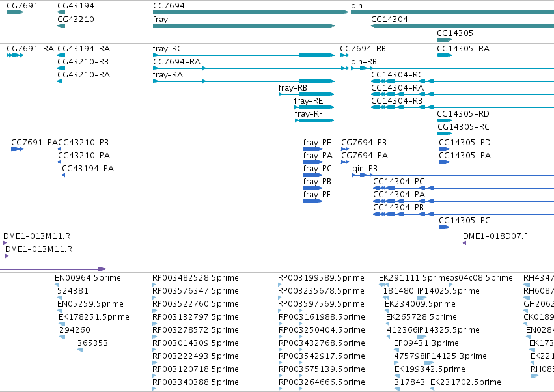Select EST IP14025.5prime
Screen dimensions: 554x392
[449, 291]
